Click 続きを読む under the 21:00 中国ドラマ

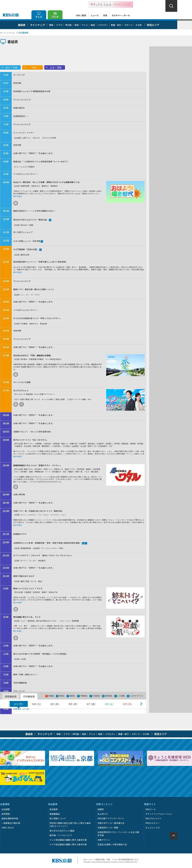18,525
